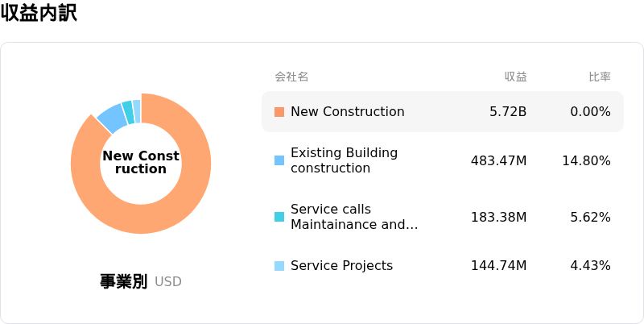Click the 事業別 chart label
This screenshot has height=324, width=644.
pos(123,281)
